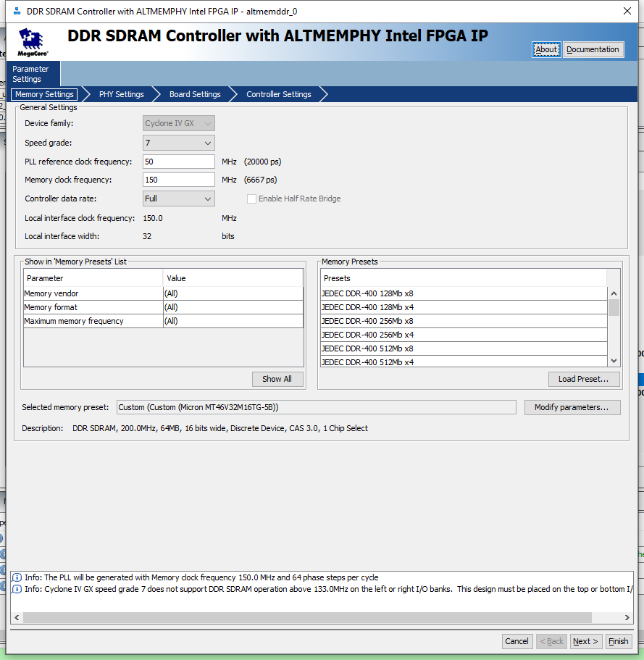The height and width of the screenshot is (660, 644).
Task: Switch to Board Settings step
Action: click(195, 94)
